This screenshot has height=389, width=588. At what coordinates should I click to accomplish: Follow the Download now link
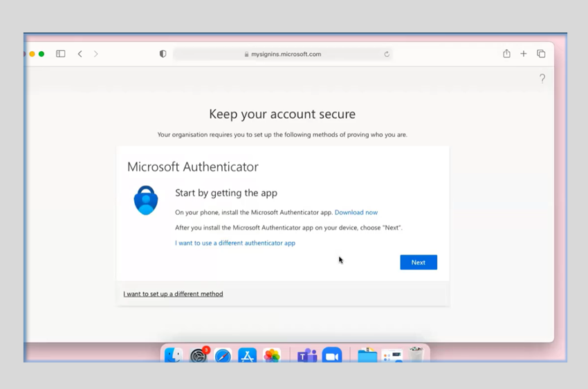(x=356, y=212)
